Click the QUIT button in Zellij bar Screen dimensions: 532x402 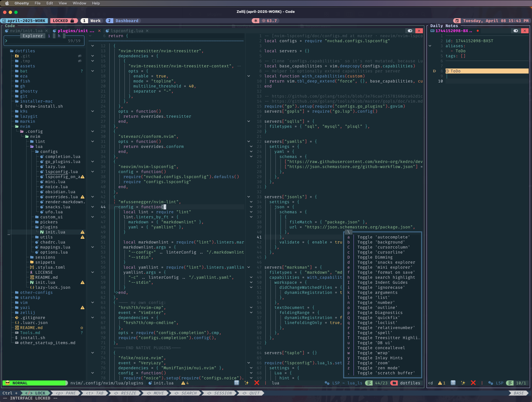click(251, 393)
